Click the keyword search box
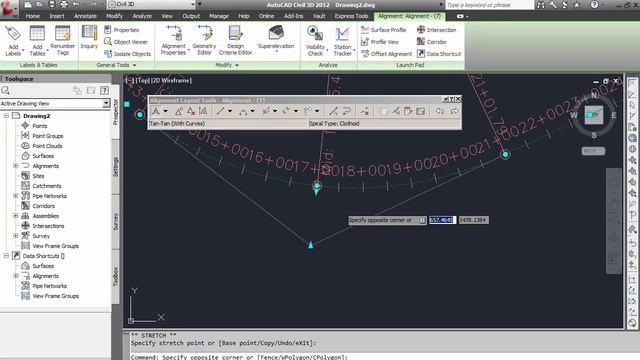 pyautogui.click(x=489, y=5)
